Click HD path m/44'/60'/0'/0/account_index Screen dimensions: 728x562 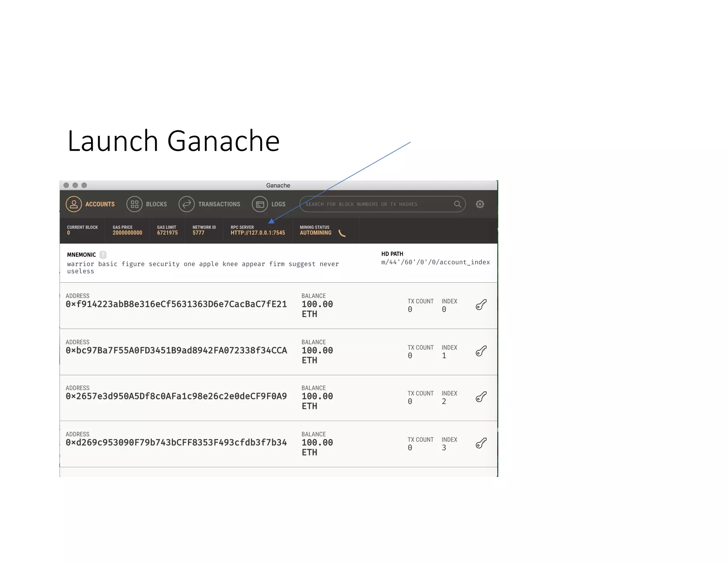[x=435, y=262]
